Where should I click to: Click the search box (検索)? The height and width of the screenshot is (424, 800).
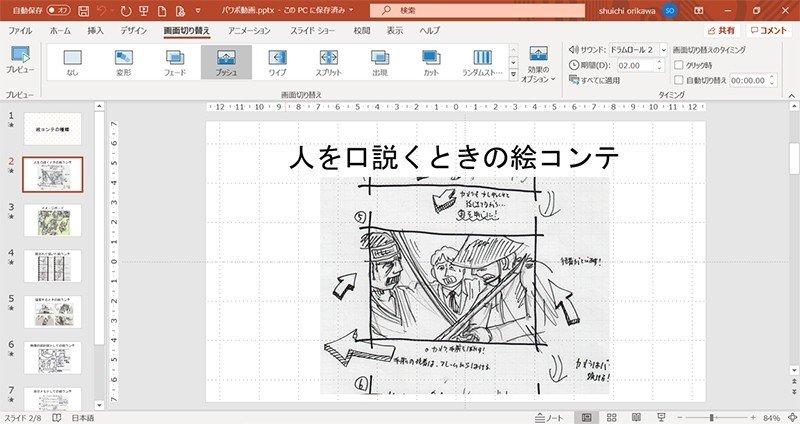click(477, 10)
